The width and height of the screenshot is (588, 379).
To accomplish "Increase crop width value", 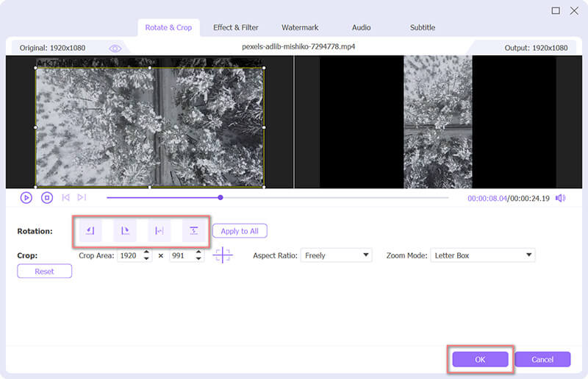I will click(x=146, y=252).
